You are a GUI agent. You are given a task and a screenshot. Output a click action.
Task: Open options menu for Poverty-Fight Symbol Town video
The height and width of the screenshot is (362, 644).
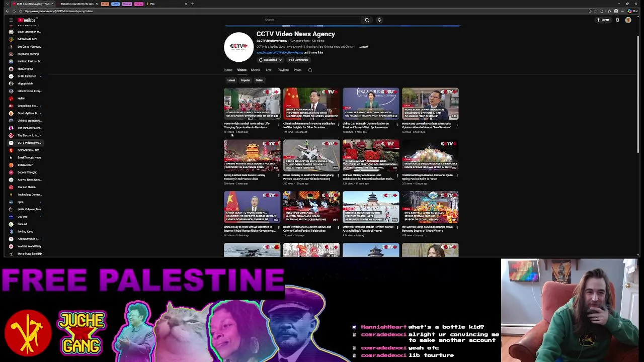click(x=279, y=124)
